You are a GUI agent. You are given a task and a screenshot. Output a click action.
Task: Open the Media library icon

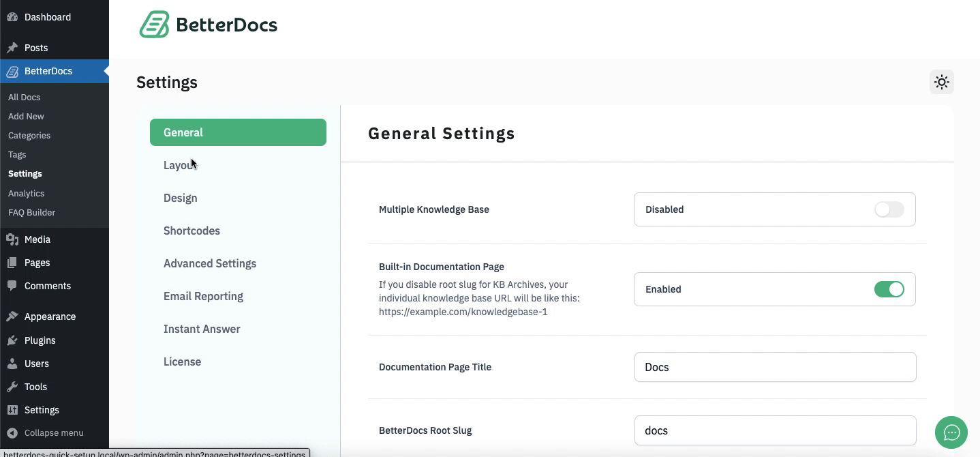pyautogui.click(x=14, y=239)
